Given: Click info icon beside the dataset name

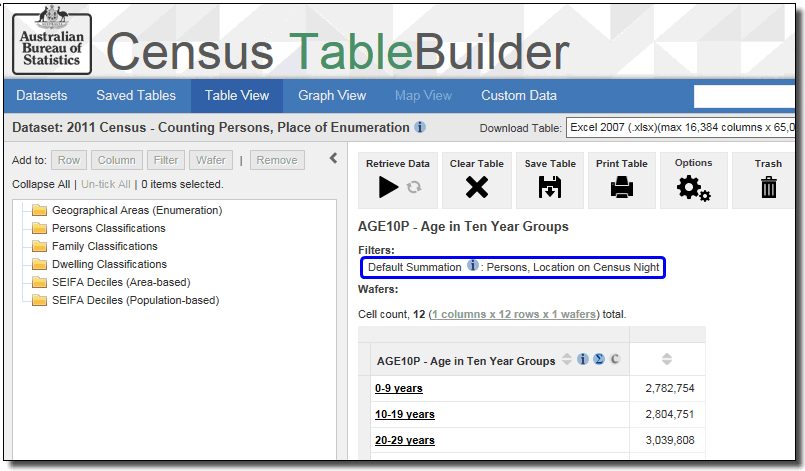Looking at the screenshot, I should tap(420, 128).
